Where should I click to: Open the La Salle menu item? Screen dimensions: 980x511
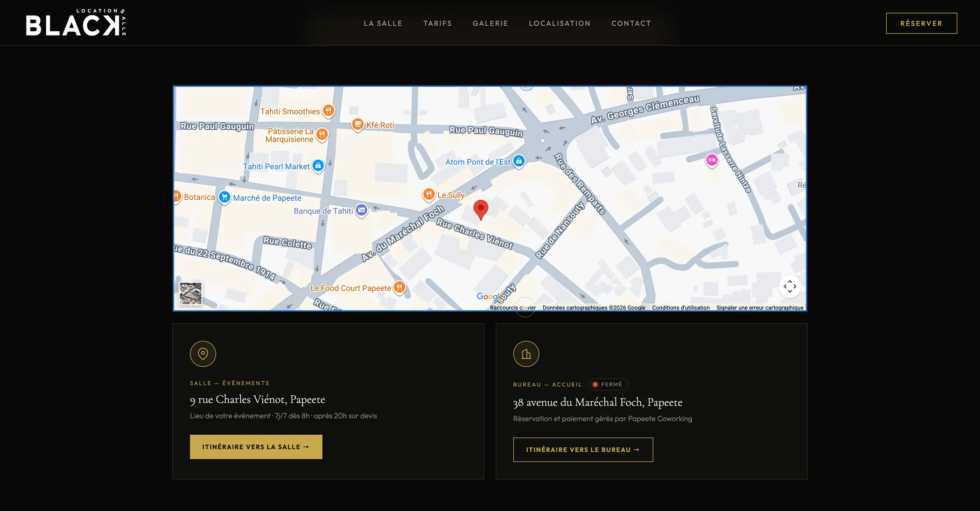pos(383,23)
